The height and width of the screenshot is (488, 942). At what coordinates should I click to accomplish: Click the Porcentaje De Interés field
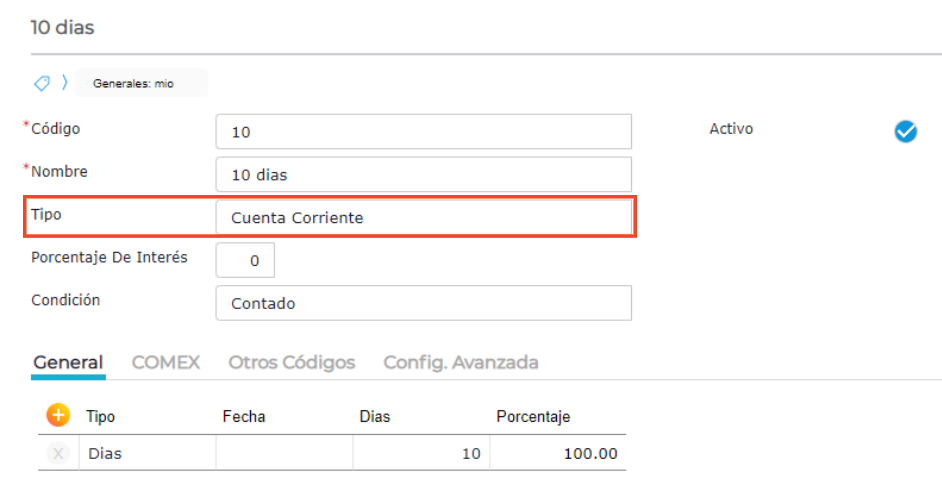click(245, 260)
